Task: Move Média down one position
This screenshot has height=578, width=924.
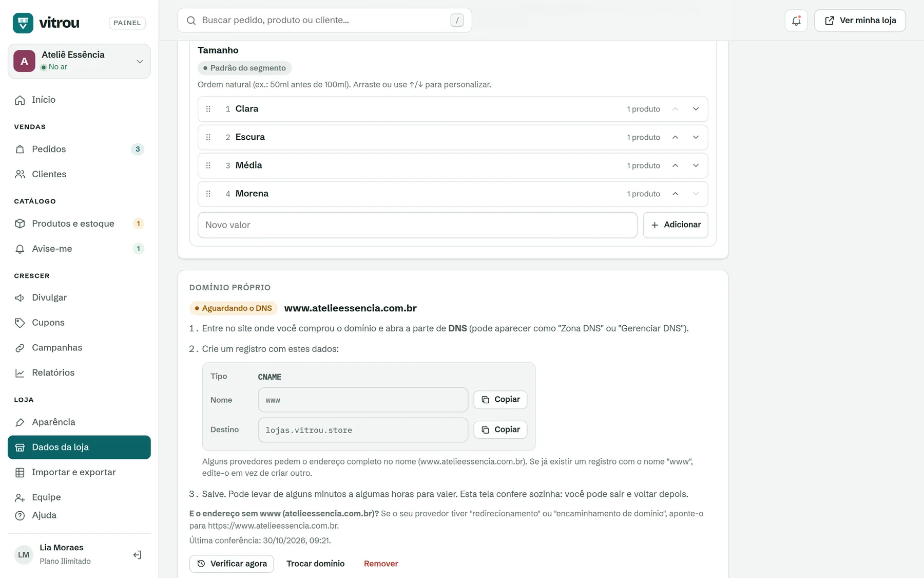Action: click(x=696, y=165)
